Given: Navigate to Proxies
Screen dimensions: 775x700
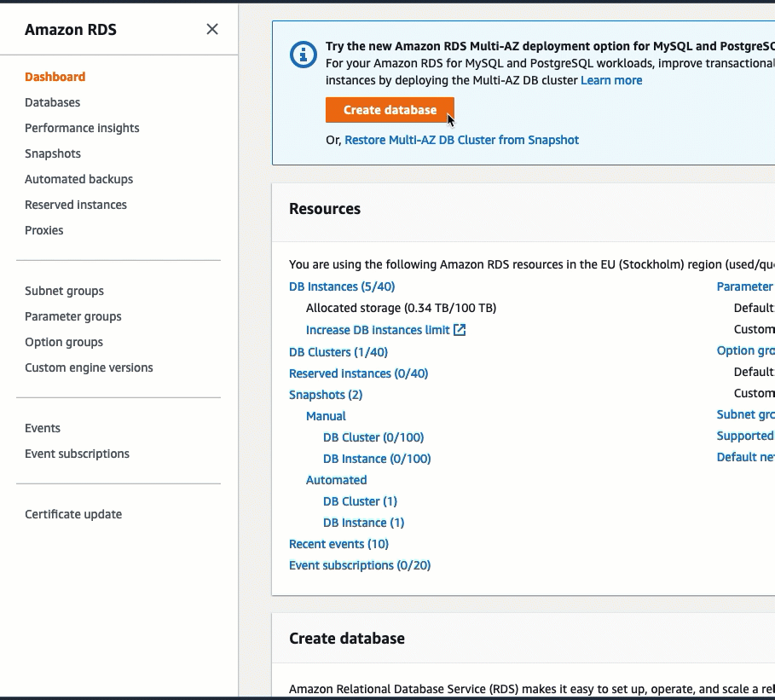Looking at the screenshot, I should tap(43, 230).
